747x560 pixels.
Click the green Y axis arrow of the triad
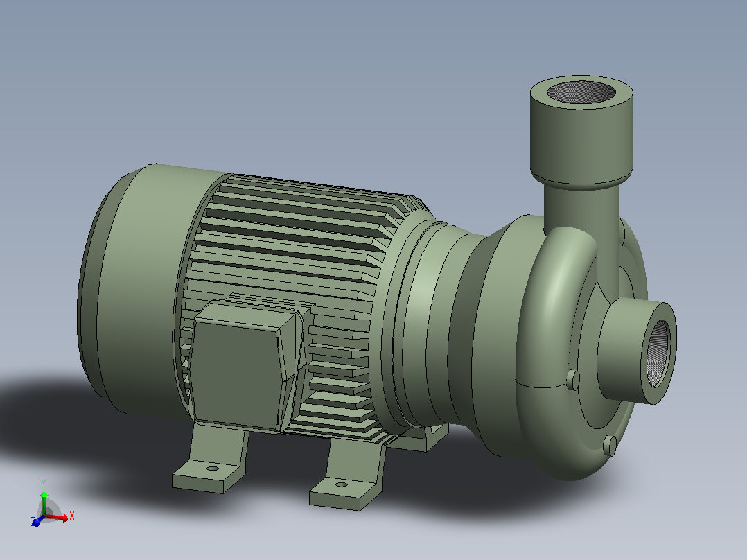coord(44,502)
